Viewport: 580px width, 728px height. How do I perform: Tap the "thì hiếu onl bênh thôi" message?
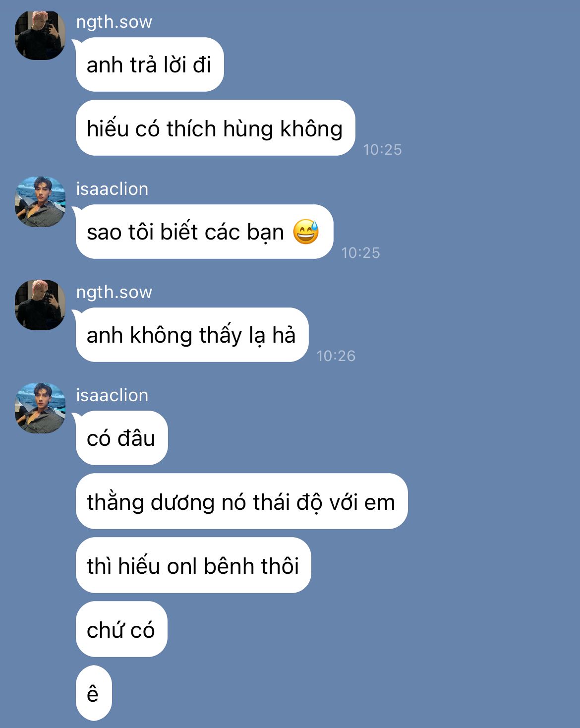[193, 565]
